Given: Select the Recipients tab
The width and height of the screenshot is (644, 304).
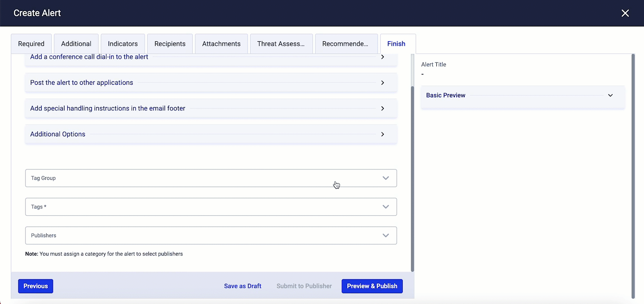Looking at the screenshot, I should coord(170,44).
